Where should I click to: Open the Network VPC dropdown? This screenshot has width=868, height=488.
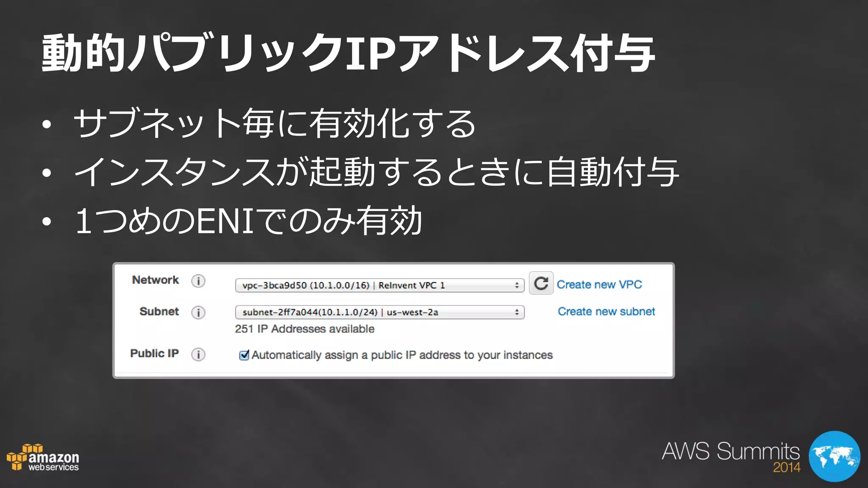point(373,286)
